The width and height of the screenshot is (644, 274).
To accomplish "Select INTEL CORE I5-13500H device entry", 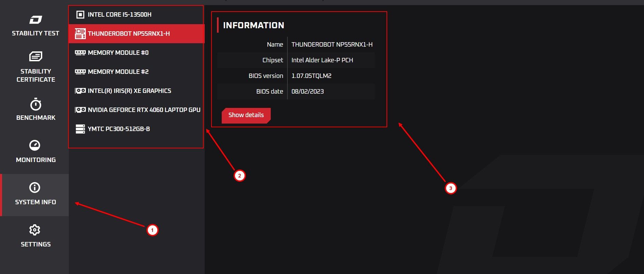I will (136, 15).
